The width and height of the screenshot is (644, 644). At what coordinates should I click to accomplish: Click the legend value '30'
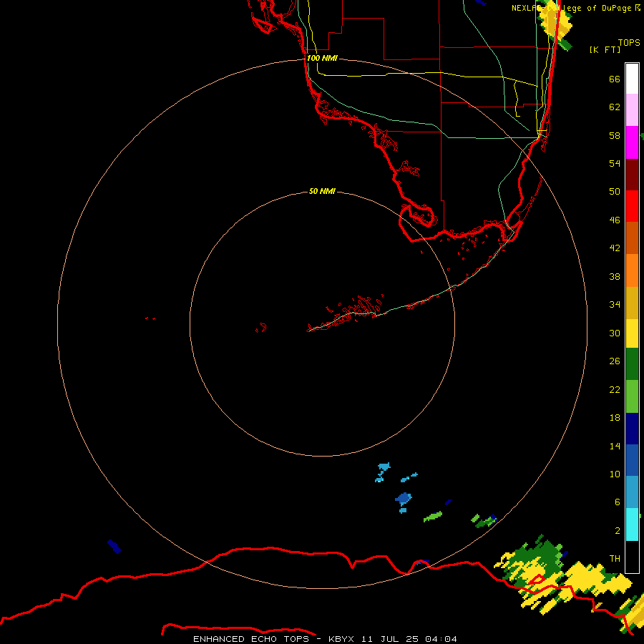coord(615,333)
